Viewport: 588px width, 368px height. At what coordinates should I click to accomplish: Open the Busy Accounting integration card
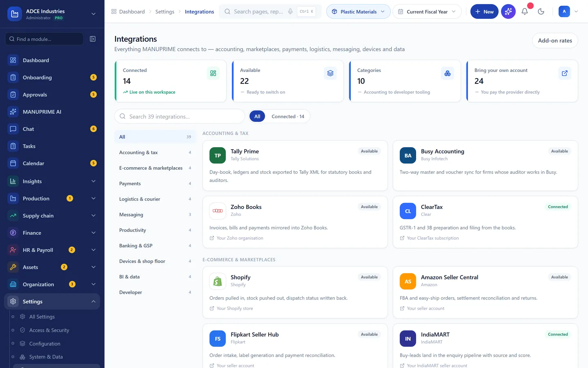pyautogui.click(x=486, y=166)
